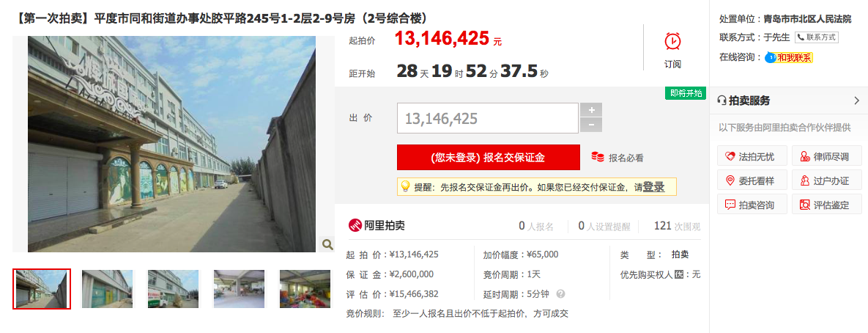Decrease bid with the minus stepper

pos(591,125)
